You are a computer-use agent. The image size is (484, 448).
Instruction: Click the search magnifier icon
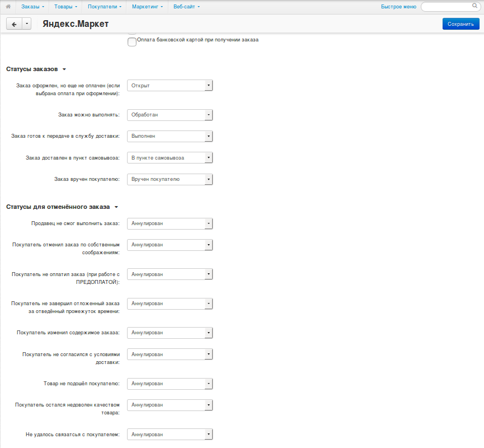pyautogui.click(x=474, y=6)
